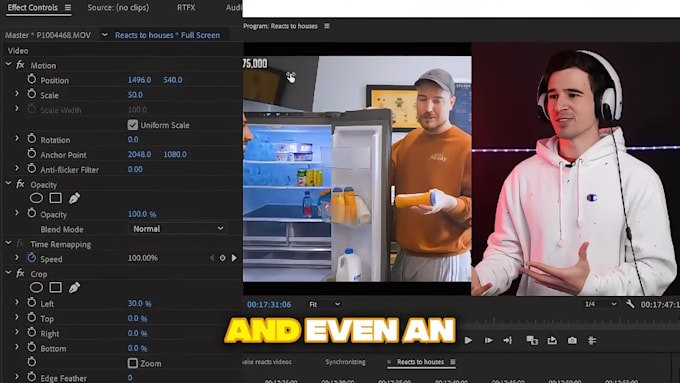Export a frame with the camera icon

(x=572, y=340)
